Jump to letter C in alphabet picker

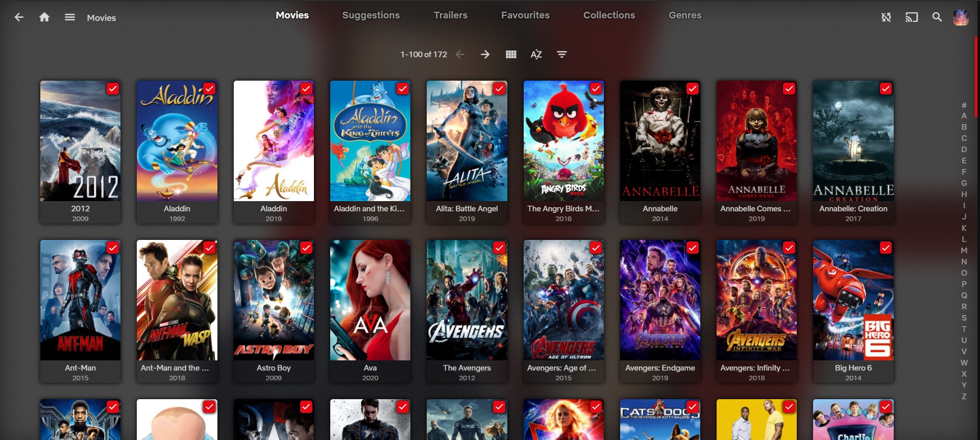[x=964, y=138]
